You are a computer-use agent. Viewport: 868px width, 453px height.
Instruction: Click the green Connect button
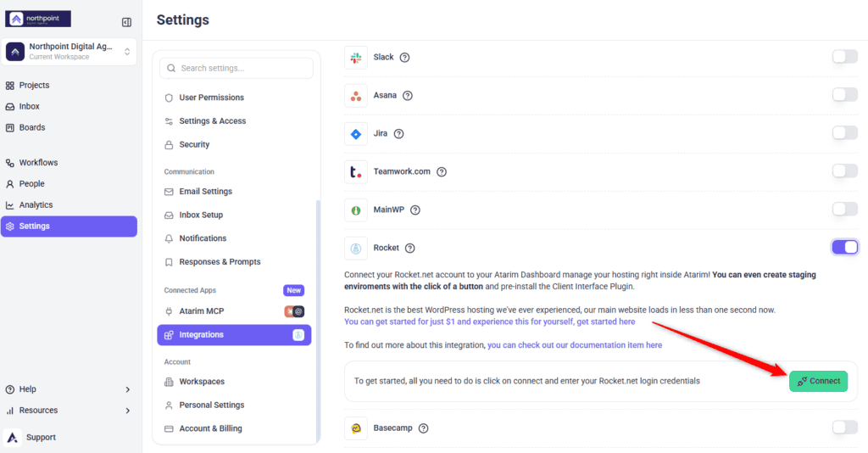(x=818, y=382)
